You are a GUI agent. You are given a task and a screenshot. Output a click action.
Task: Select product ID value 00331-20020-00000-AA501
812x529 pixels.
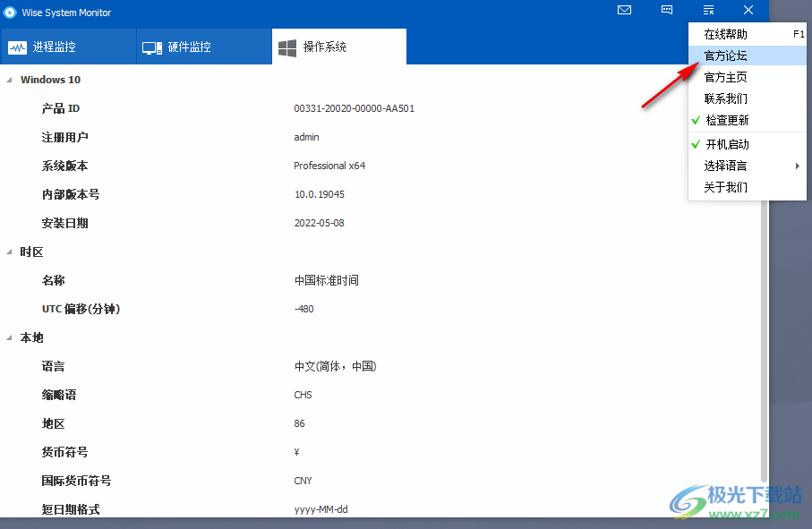(x=355, y=108)
